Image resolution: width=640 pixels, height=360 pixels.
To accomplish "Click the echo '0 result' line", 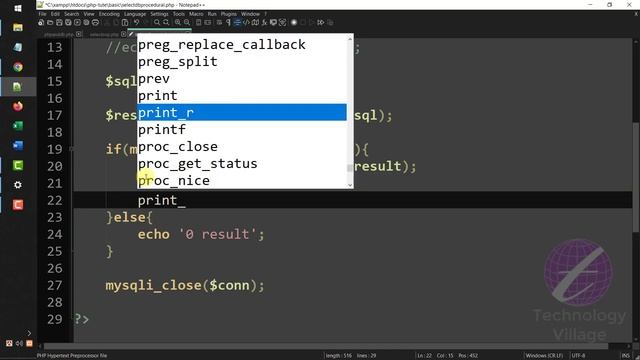I will pos(201,234).
